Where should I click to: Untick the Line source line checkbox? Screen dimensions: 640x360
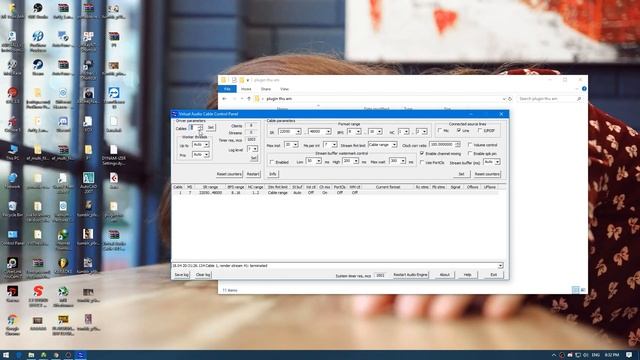pyautogui.click(x=459, y=131)
